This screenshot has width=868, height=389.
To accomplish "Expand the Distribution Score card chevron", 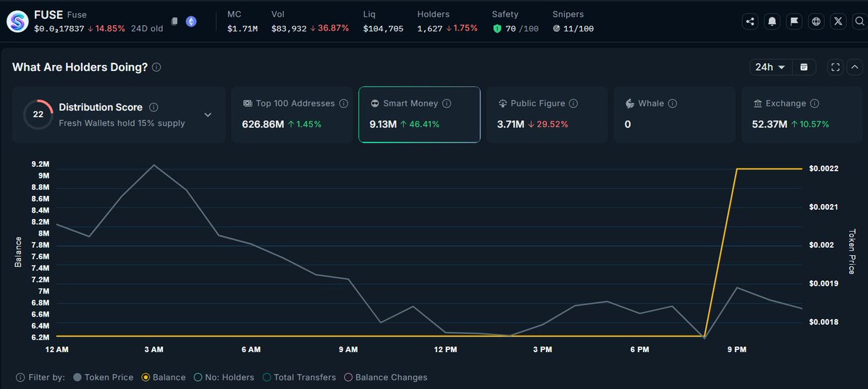I will (x=208, y=115).
